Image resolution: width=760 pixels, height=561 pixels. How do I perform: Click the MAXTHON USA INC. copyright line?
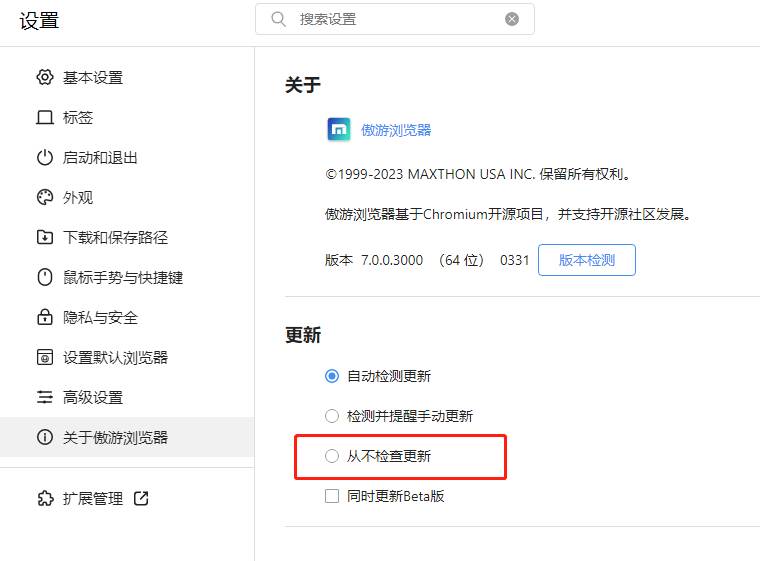[478, 174]
